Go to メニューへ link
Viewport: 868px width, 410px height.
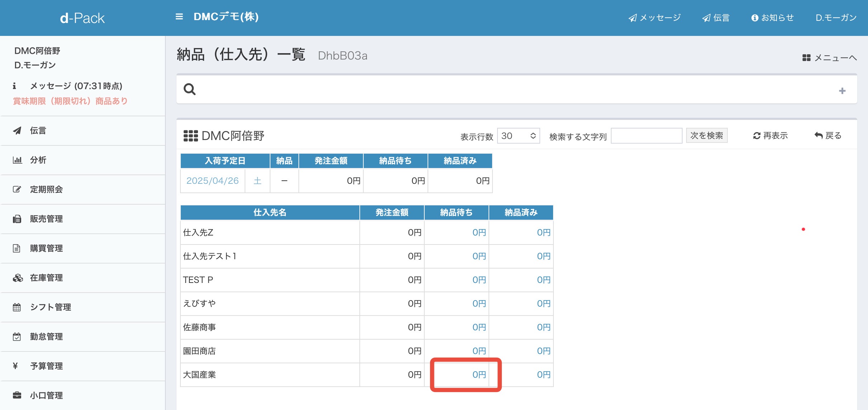pyautogui.click(x=830, y=57)
